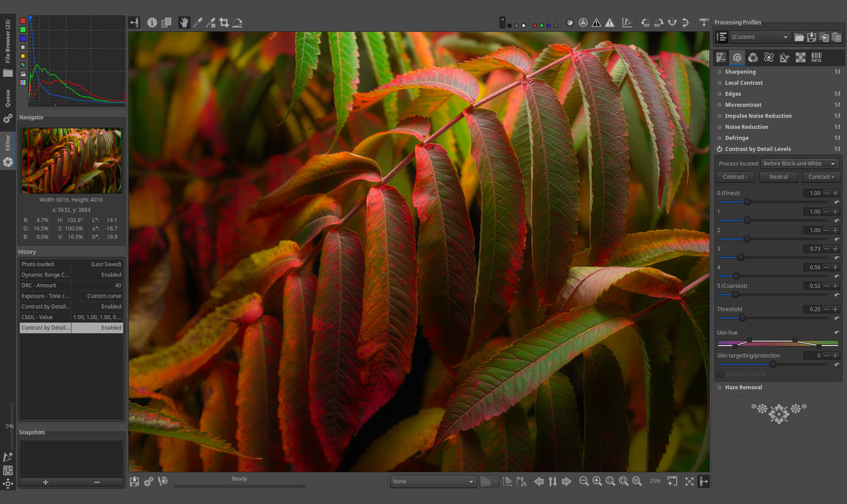Image resolution: width=847 pixels, height=504 pixels.
Task: Select the Crop tool in the toolbar
Action: point(224,22)
